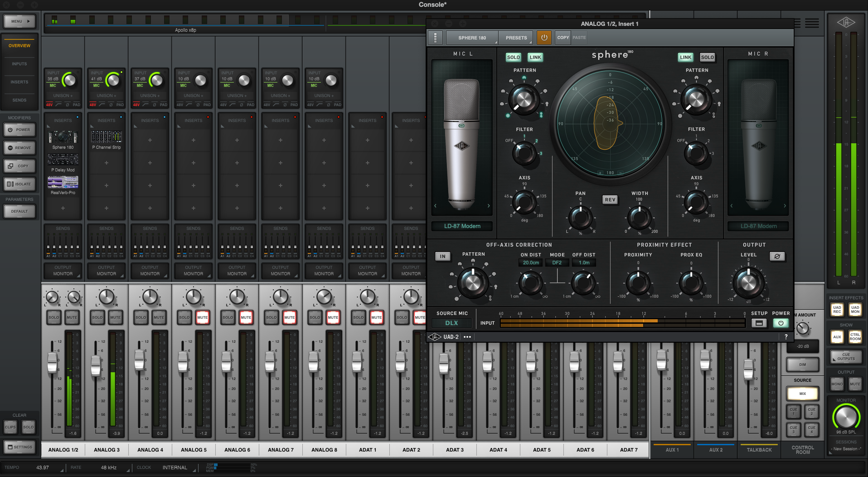The image size is (868, 477).
Task: Click the REMOVE modifier button
Action: pos(19,148)
